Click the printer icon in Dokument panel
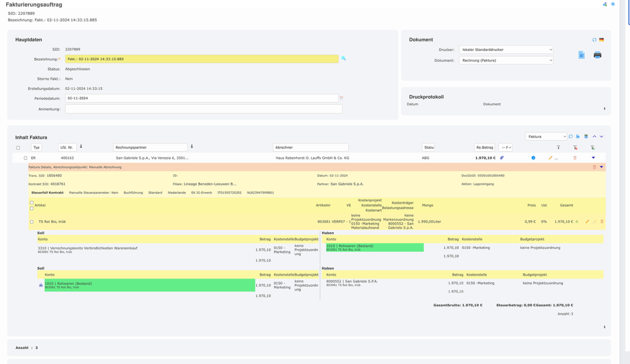 [597, 55]
